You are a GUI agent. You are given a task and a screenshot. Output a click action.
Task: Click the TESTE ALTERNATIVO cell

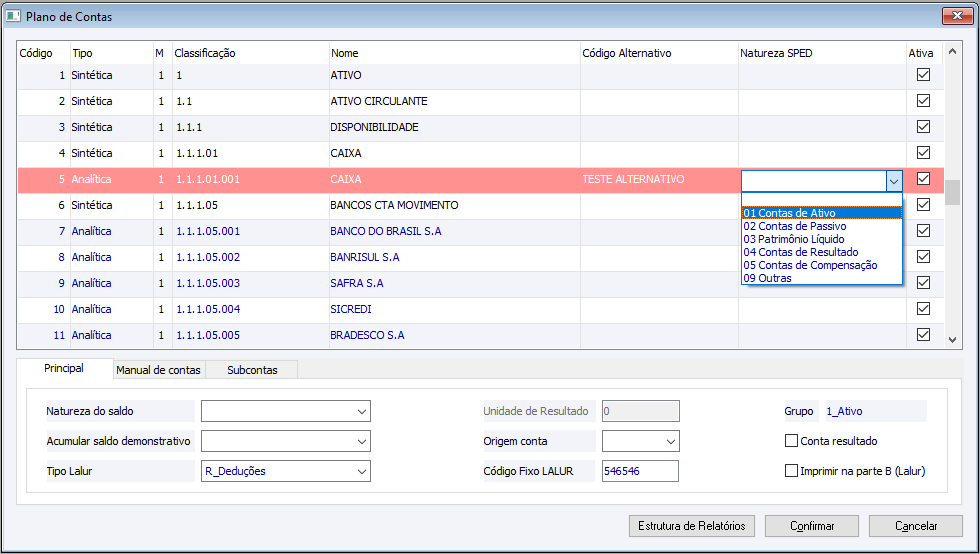(659, 179)
